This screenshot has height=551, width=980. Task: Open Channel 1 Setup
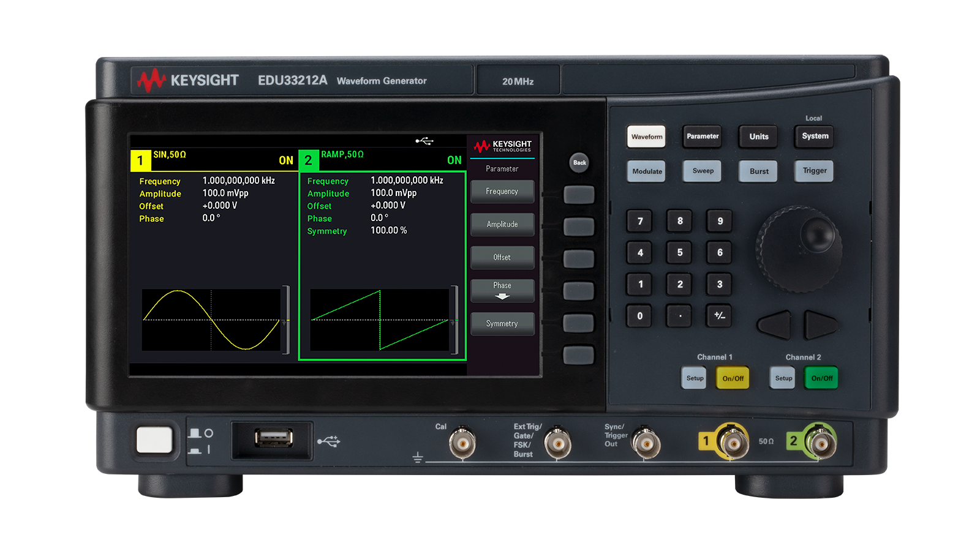pos(693,378)
